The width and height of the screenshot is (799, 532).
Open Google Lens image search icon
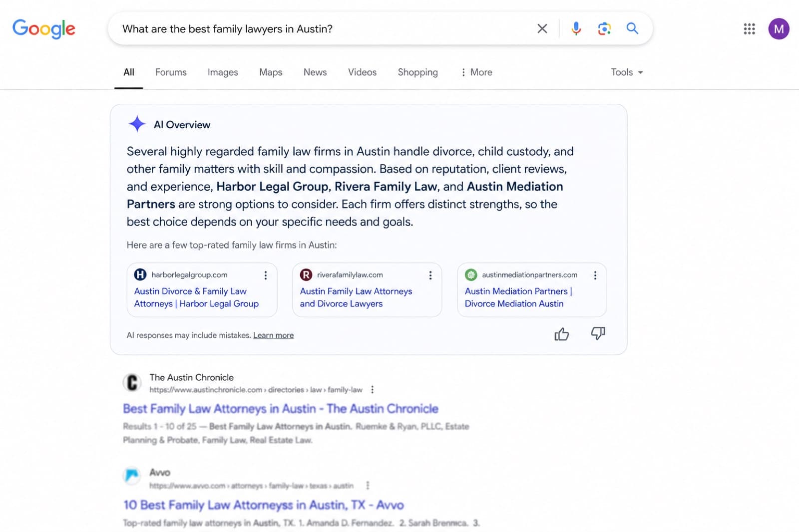pyautogui.click(x=604, y=28)
